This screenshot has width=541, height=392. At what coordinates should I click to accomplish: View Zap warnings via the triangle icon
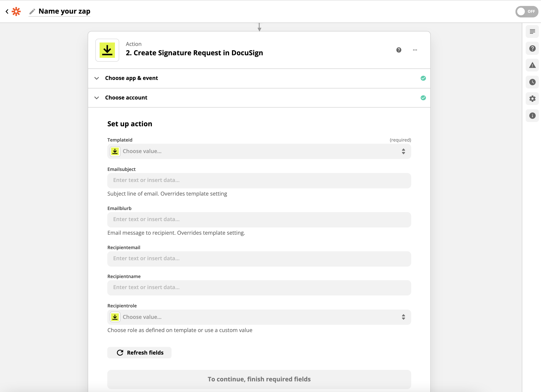[x=532, y=65]
